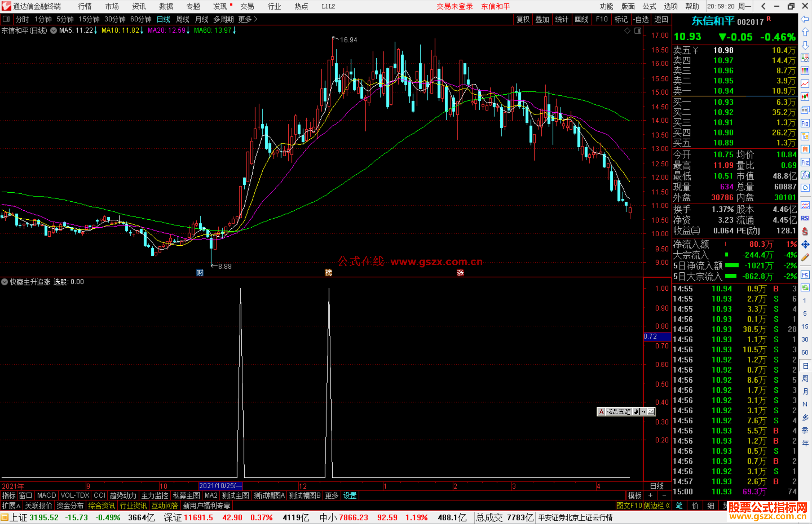Click the up arrow icon in right sidebar

click(x=805, y=32)
